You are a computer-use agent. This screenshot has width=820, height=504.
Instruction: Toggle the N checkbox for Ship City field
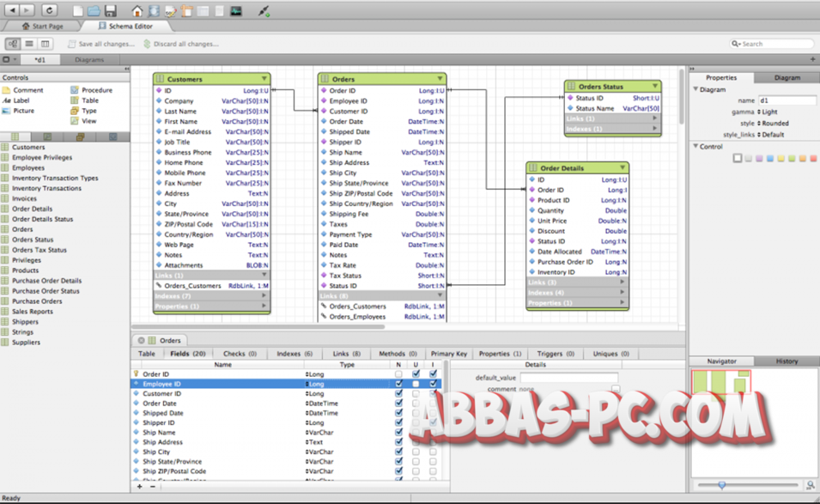pos(398,452)
